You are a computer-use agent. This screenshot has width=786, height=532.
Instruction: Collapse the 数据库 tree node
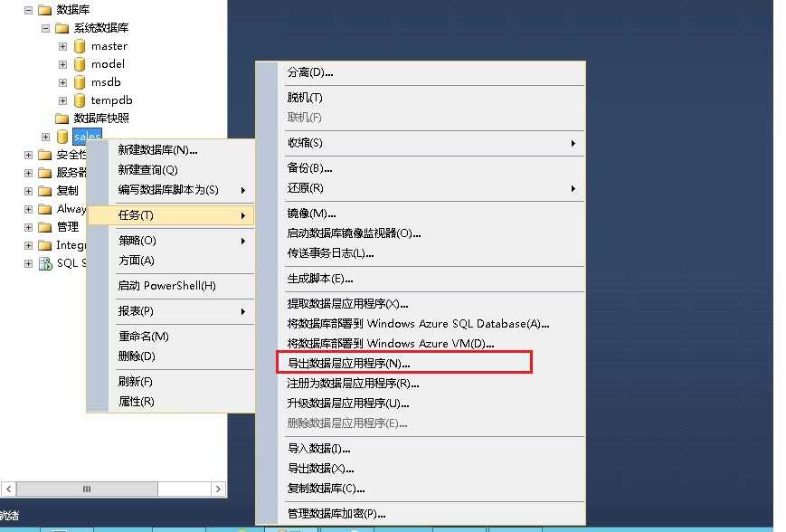click(x=29, y=10)
